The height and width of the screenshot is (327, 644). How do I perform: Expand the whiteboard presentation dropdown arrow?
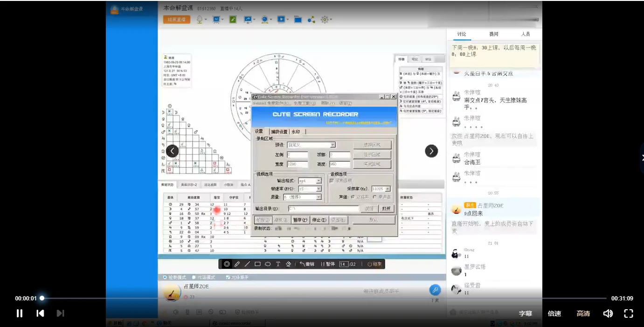click(x=222, y=20)
